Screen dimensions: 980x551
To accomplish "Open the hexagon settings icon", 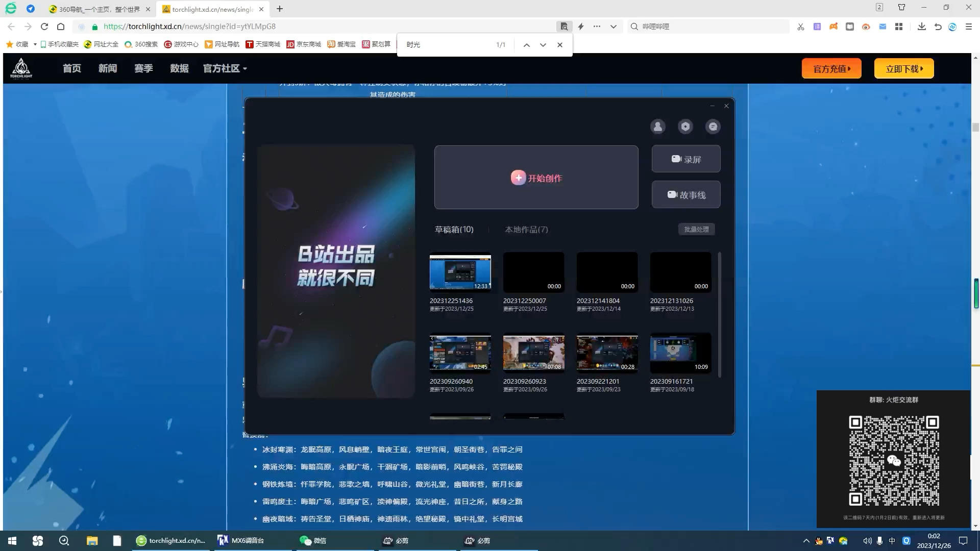I will click(x=685, y=127).
